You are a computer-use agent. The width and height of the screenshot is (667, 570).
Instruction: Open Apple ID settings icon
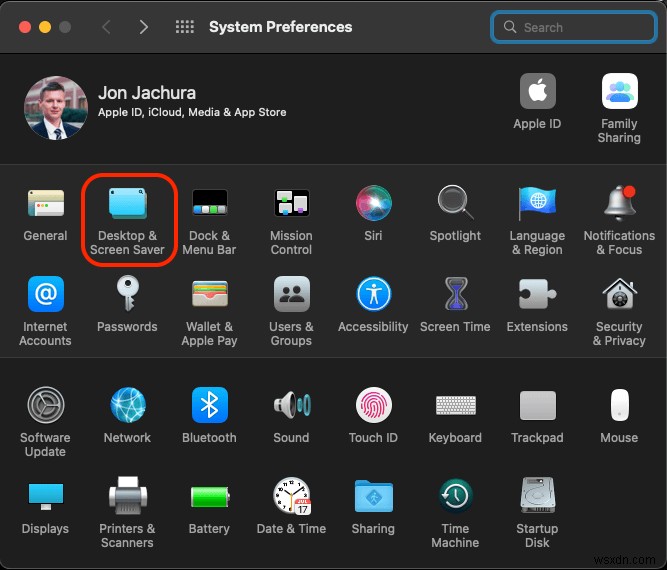pyautogui.click(x=537, y=91)
